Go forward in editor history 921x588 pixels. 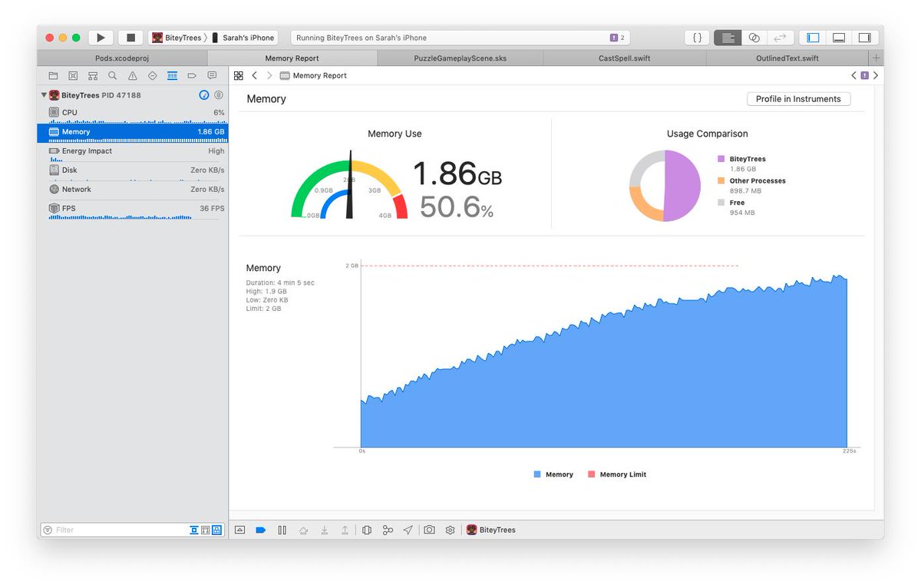[x=269, y=76]
